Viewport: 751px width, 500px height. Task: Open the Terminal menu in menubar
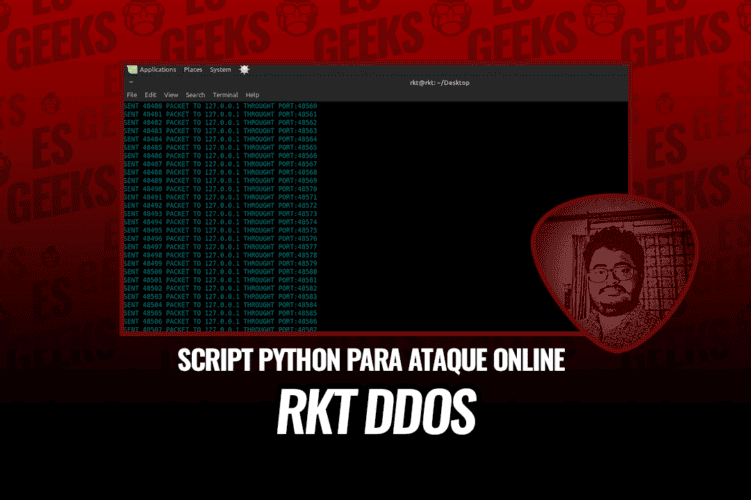tap(225, 95)
